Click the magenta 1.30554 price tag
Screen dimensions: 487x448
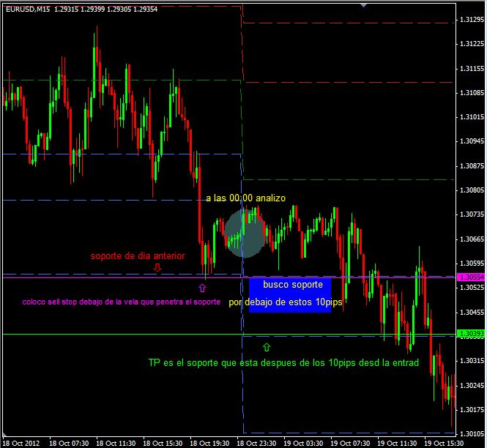pos(472,277)
